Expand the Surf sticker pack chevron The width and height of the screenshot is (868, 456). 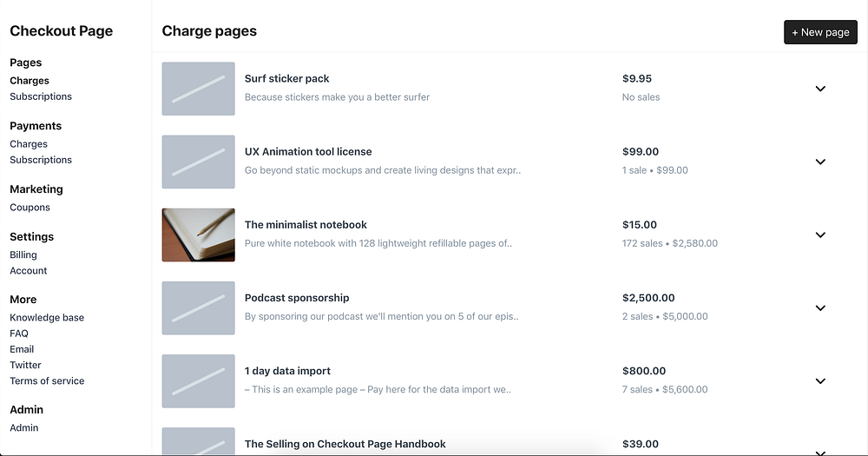click(820, 89)
